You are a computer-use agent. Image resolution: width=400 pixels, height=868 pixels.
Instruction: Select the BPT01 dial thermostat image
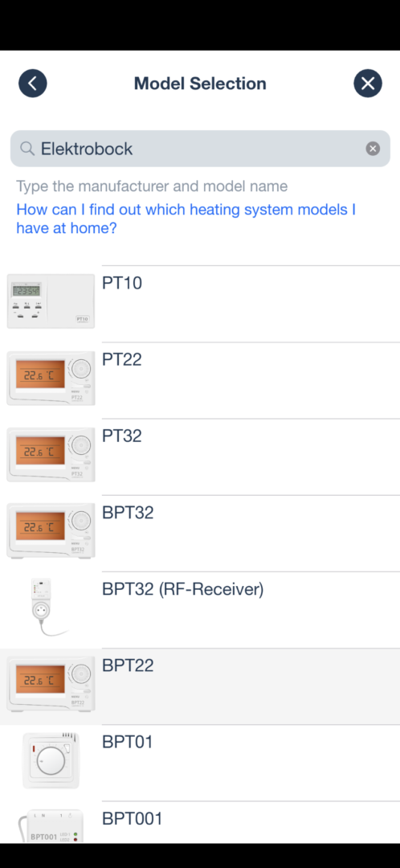(x=51, y=760)
